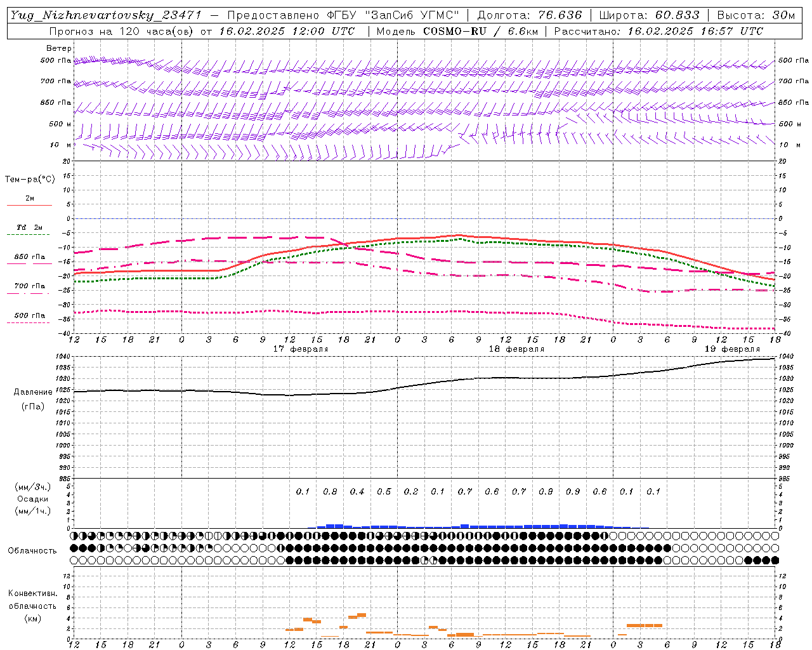This screenshot has height=650, width=812.
Task: Click the Конвективн. convective cloud label
Action: (32, 594)
